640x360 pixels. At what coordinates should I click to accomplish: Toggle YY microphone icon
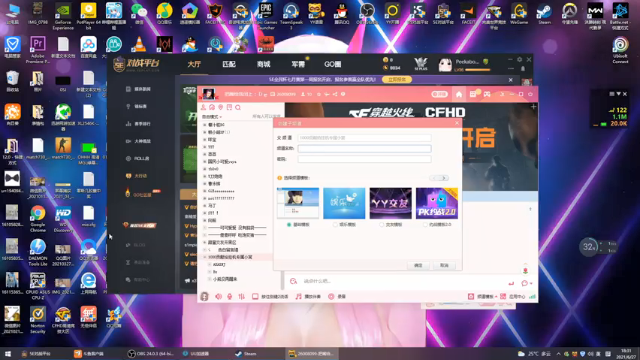[x=229, y=296]
